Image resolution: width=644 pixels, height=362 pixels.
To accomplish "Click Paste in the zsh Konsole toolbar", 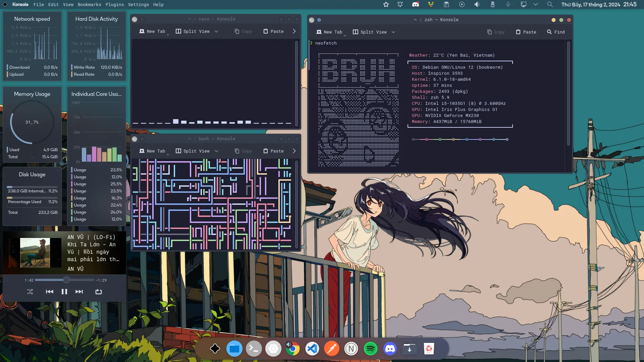I will pyautogui.click(x=526, y=32).
